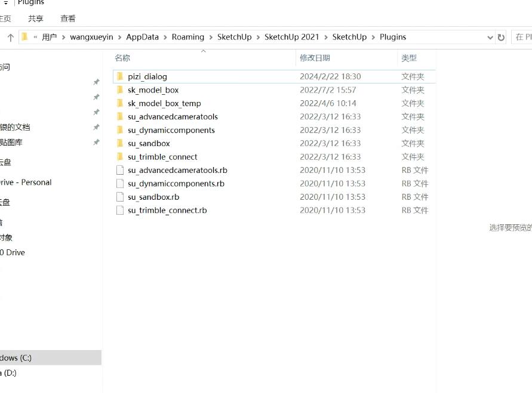Select the sk_model_box_temp folder
This screenshot has height=393, width=532.
164,103
